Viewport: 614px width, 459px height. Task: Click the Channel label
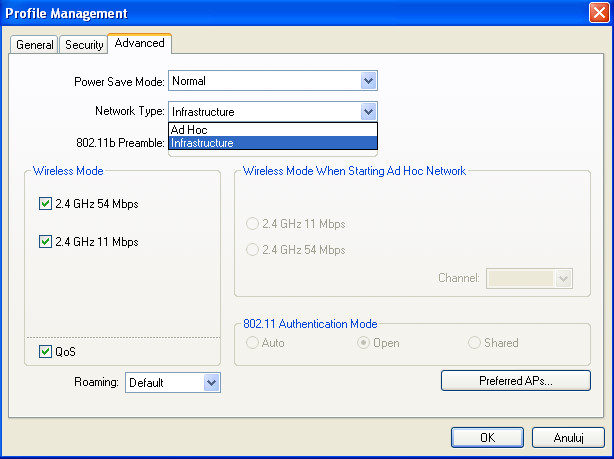click(459, 278)
